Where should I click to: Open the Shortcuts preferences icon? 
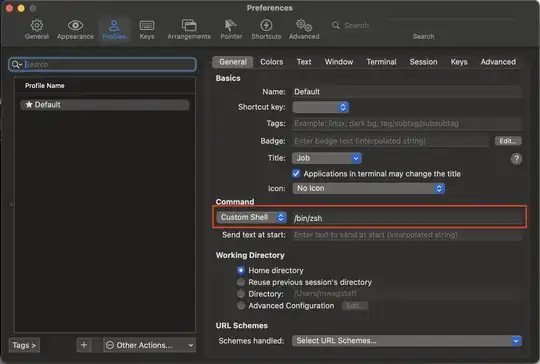(266, 25)
